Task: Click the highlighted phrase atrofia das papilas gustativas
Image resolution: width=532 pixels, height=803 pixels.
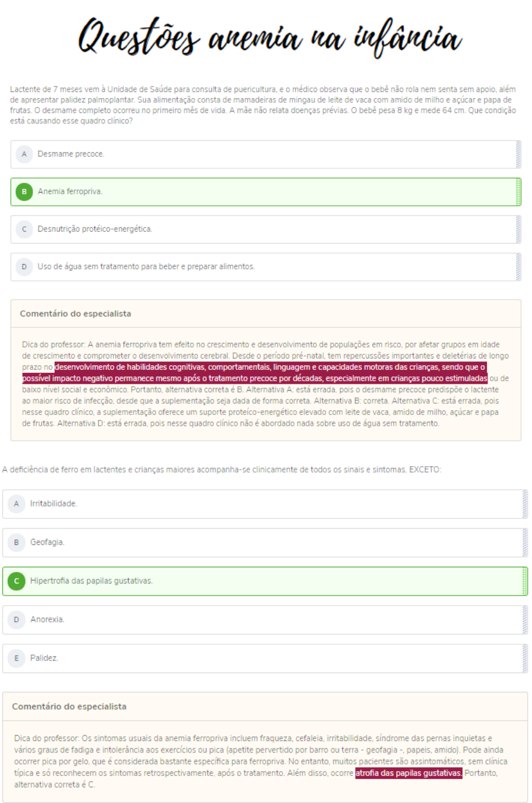Action: (409, 773)
